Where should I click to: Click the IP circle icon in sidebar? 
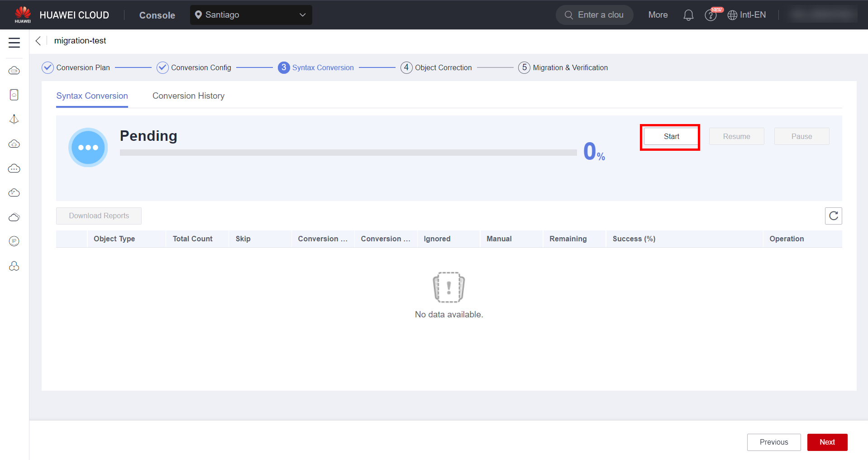point(14,241)
